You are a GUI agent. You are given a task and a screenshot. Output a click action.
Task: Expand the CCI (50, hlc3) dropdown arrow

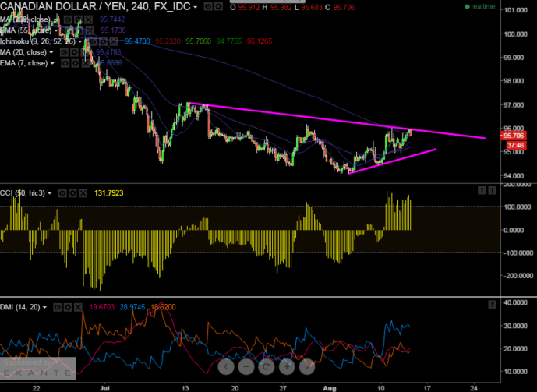pos(50,194)
